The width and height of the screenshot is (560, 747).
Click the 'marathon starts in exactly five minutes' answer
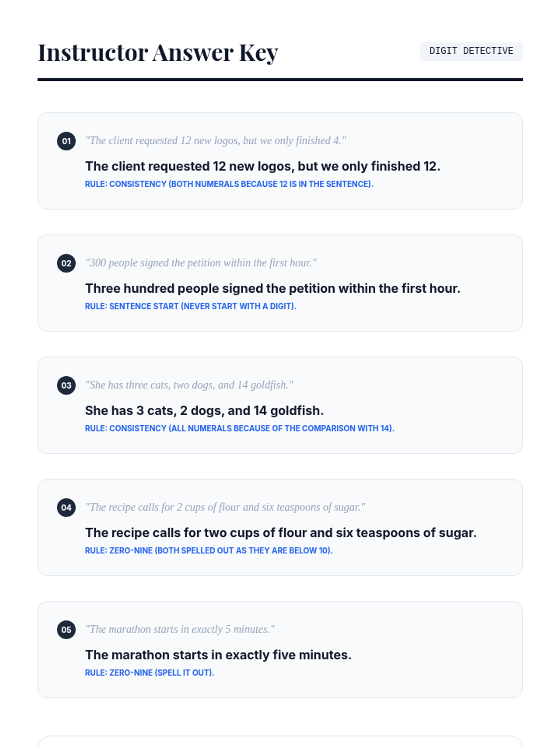(218, 655)
